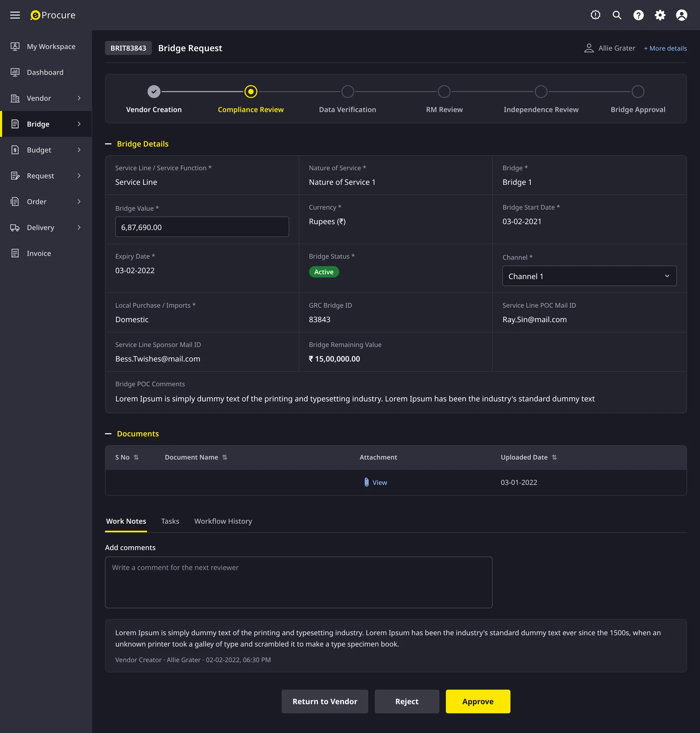Click the Approve button
The width and height of the screenshot is (700, 733).
[478, 701]
